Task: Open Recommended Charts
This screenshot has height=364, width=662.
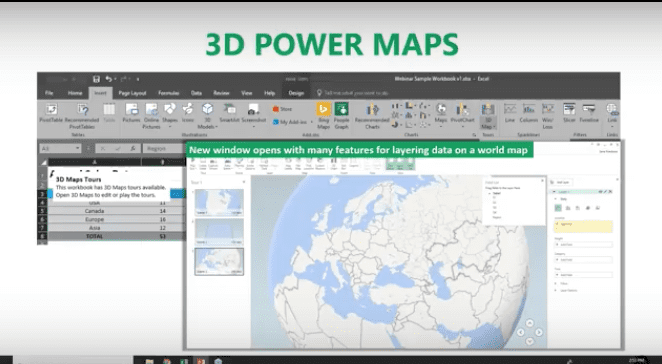Action: [x=372, y=116]
